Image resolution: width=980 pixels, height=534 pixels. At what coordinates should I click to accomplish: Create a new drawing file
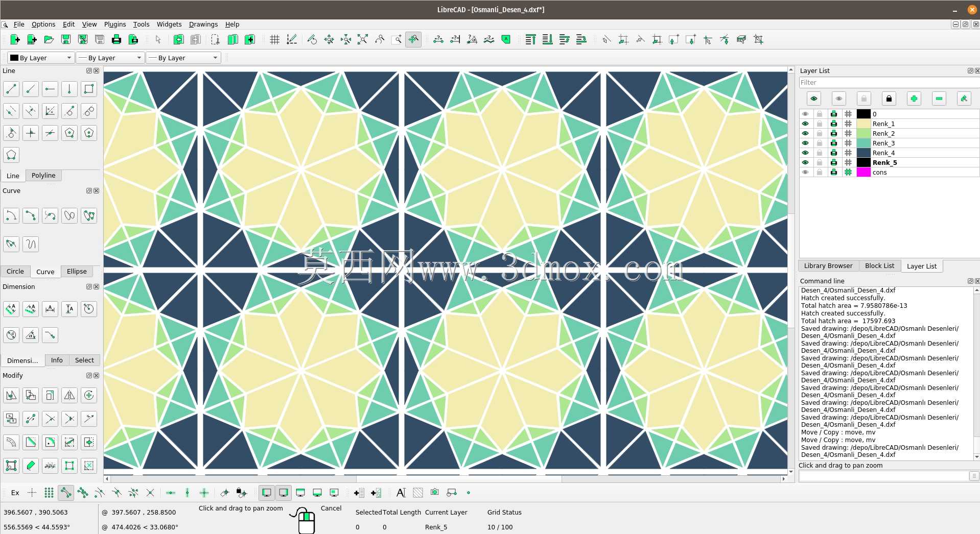click(15, 39)
